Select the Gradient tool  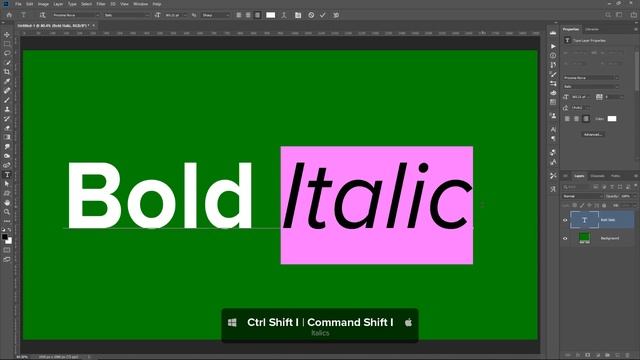click(x=7, y=138)
